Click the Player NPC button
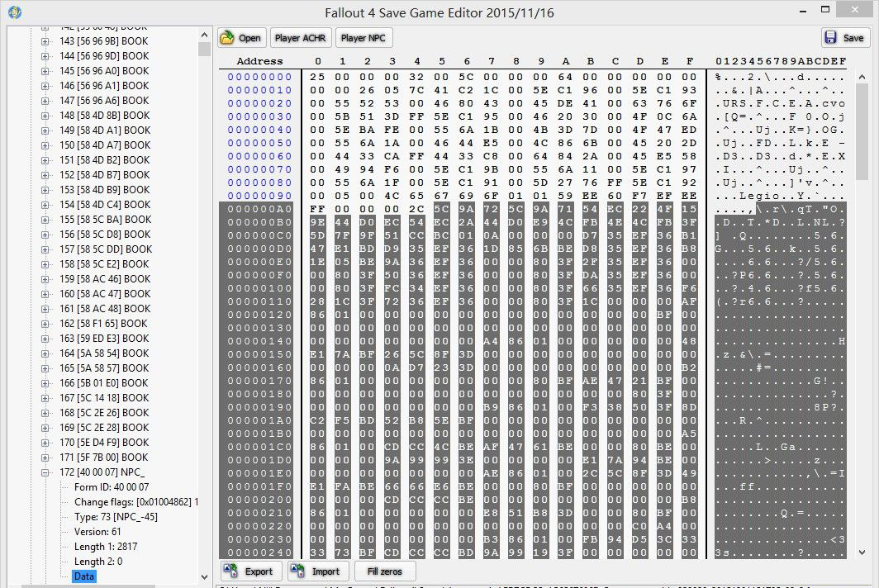879x588 pixels. coord(363,38)
